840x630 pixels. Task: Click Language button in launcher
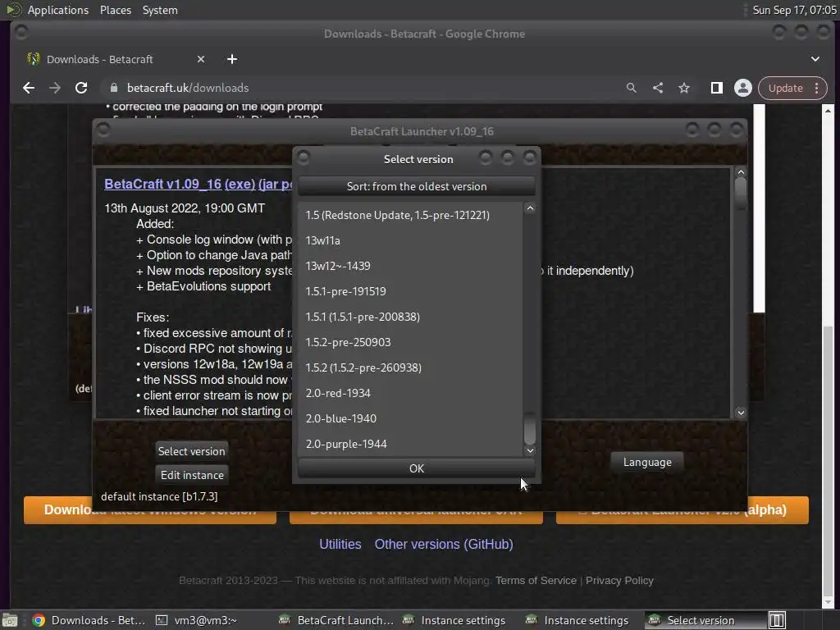click(x=647, y=462)
